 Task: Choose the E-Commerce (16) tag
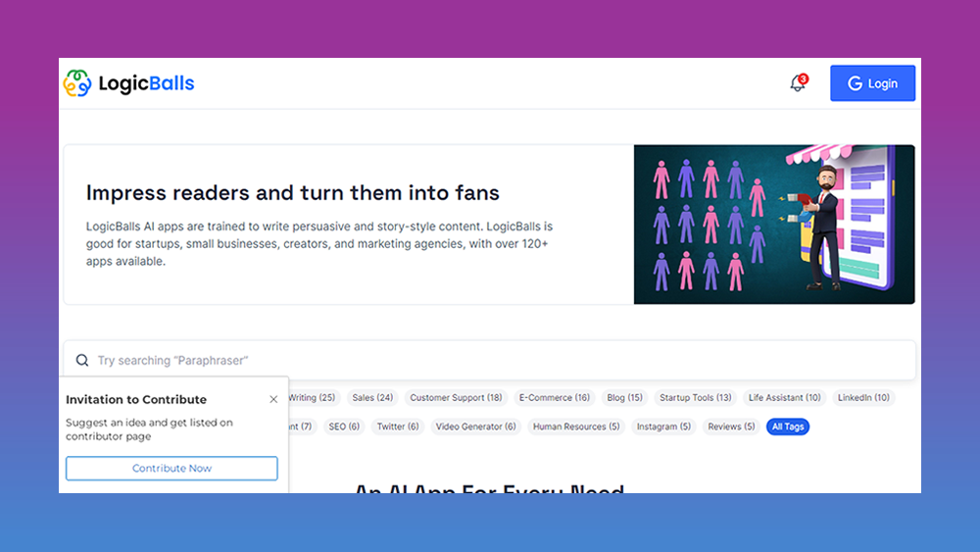[555, 398]
